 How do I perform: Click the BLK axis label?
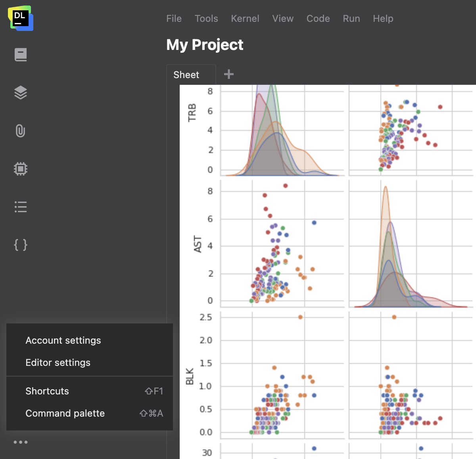[190, 377]
